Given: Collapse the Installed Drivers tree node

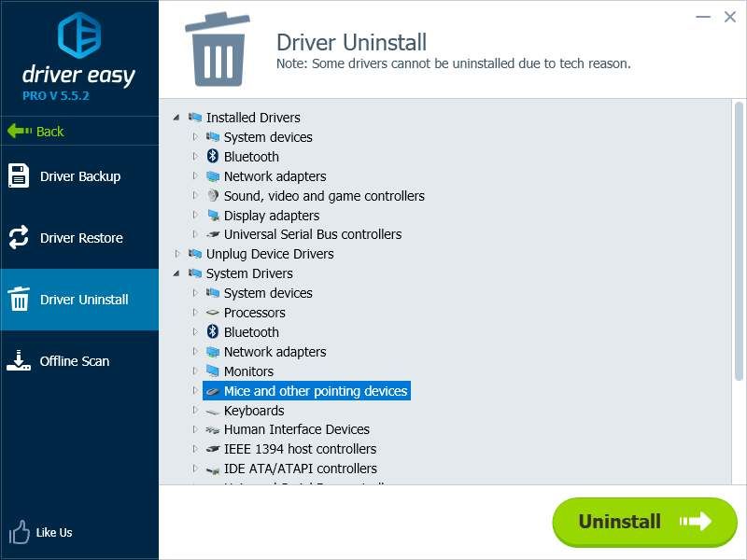Looking at the screenshot, I should tap(176, 118).
